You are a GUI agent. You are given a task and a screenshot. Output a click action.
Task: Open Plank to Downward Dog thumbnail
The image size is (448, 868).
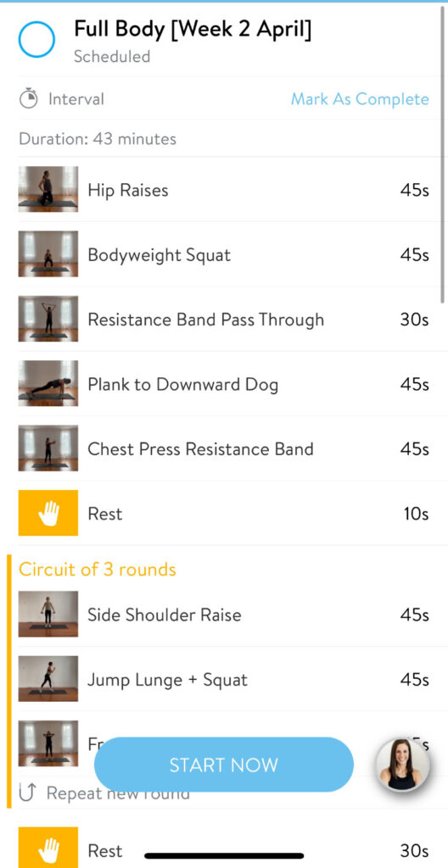pyautogui.click(x=48, y=384)
